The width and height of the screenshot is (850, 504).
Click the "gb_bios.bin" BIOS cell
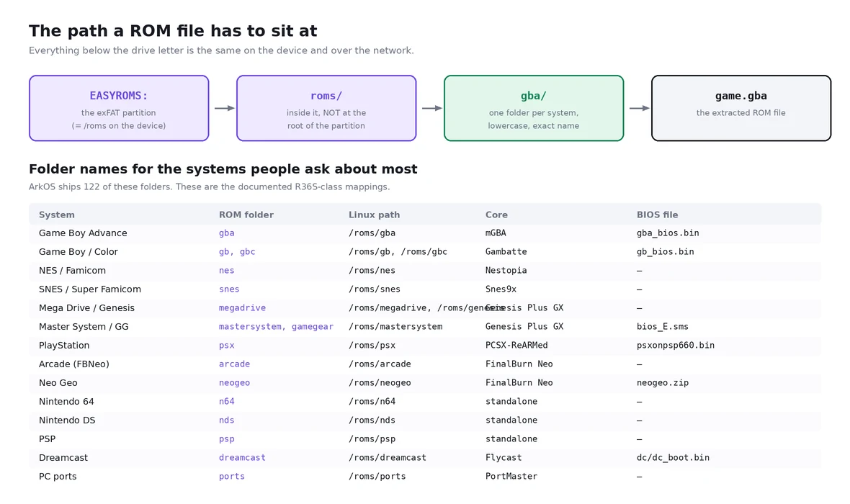tap(665, 252)
